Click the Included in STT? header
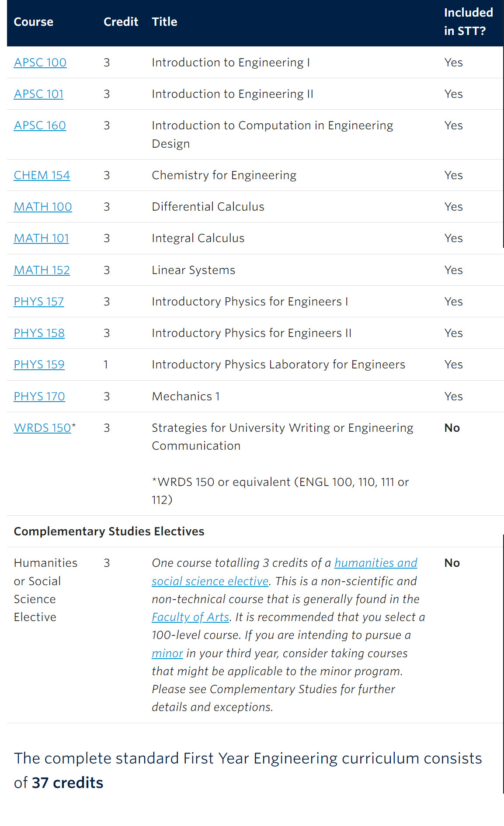This screenshot has height=826, width=504. pyautogui.click(x=468, y=22)
